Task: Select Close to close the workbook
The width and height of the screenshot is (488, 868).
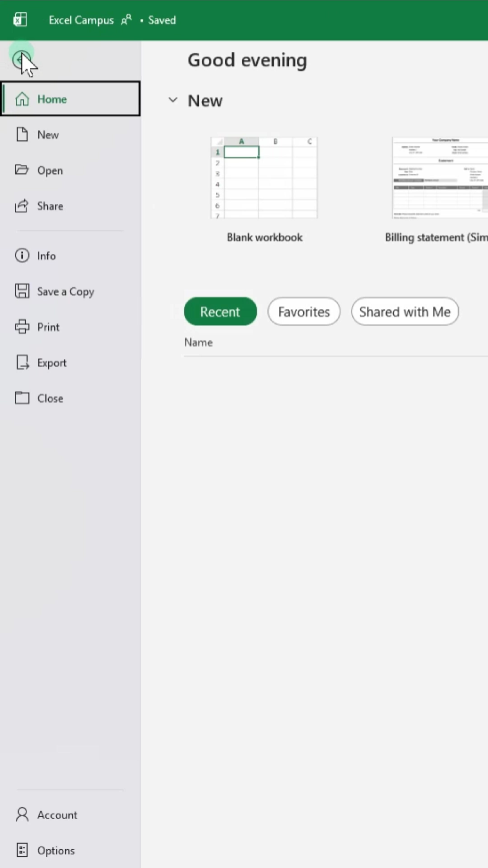Action: tap(70, 398)
